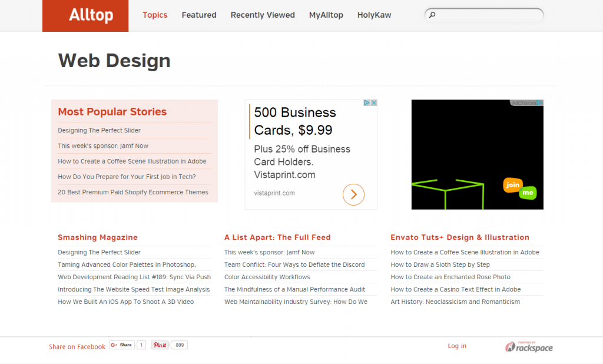Screen dimensions: 603x364
Task: Click the Alltop logo
Action: (x=85, y=16)
